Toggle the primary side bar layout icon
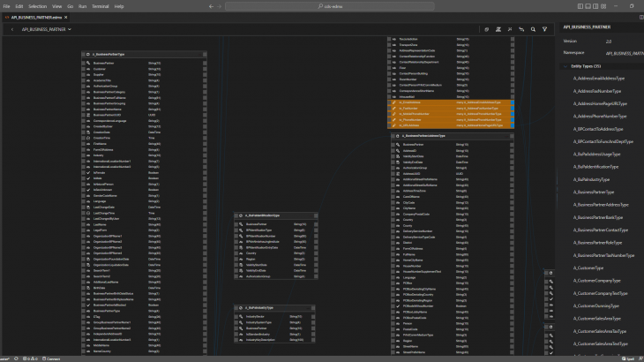This screenshot has width=644, height=362. tap(580, 6)
